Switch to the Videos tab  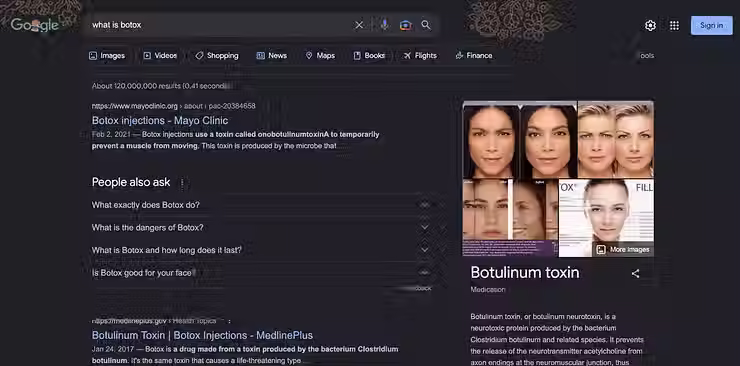(160, 56)
